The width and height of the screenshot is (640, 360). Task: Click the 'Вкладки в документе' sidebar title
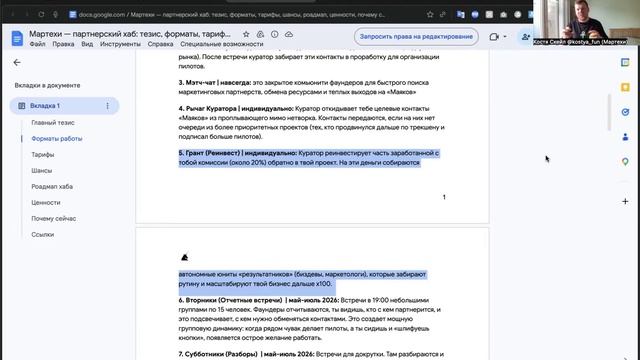(x=47, y=85)
